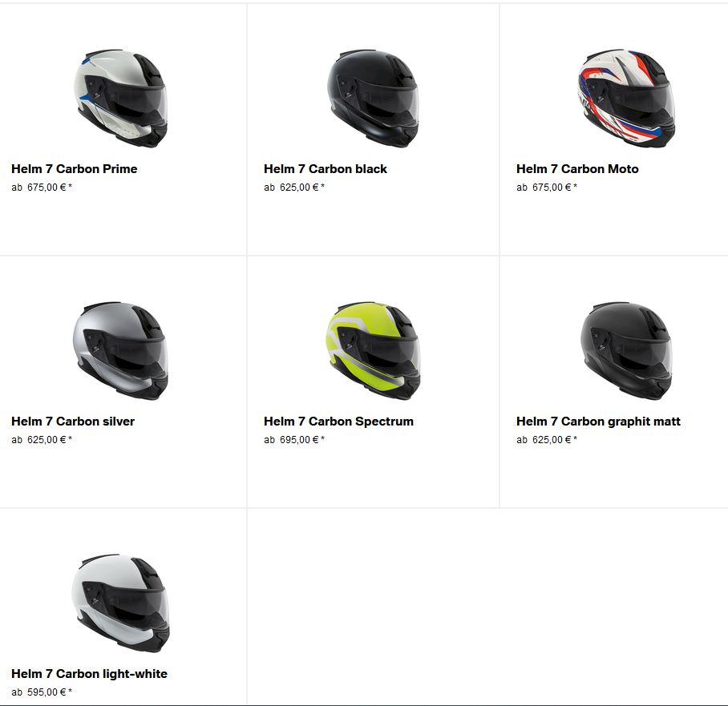Image resolution: width=728 pixels, height=706 pixels.
Task: Click the Helm 7 Carbon graphit matt title
Action: point(598,422)
